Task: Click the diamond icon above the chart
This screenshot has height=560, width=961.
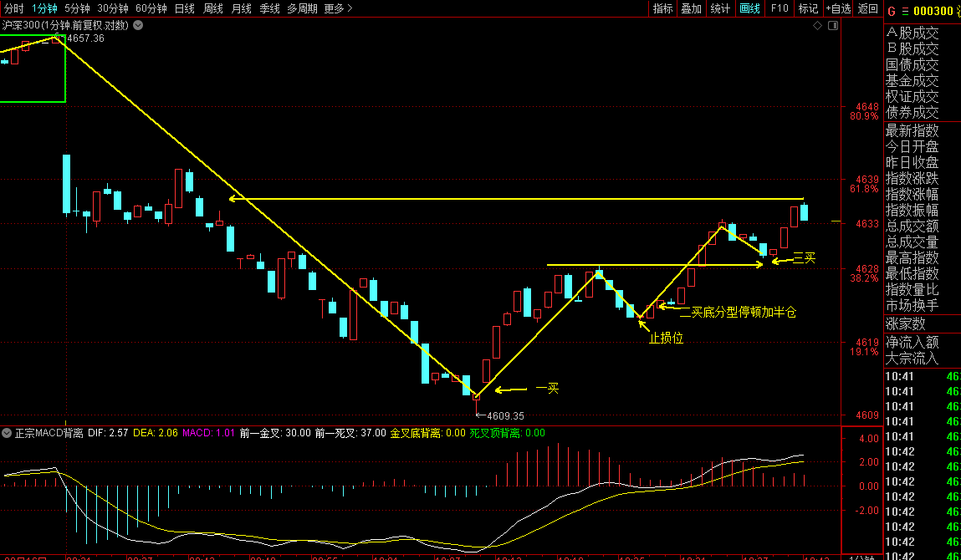Action: point(817,26)
